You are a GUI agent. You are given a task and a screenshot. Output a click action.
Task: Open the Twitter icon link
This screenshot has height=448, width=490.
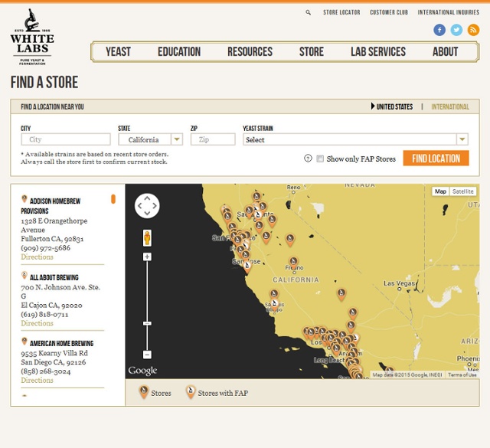click(x=456, y=30)
